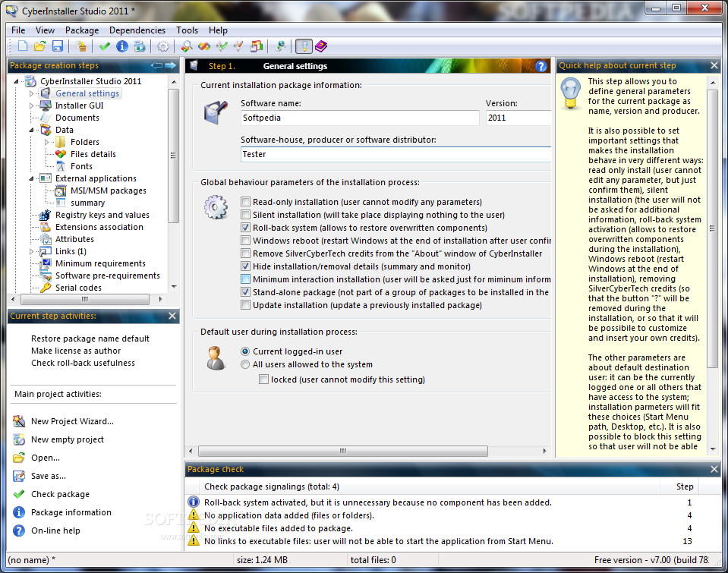The image size is (728, 573).
Task: Expand the Links (1) tree node
Action: tap(32, 251)
